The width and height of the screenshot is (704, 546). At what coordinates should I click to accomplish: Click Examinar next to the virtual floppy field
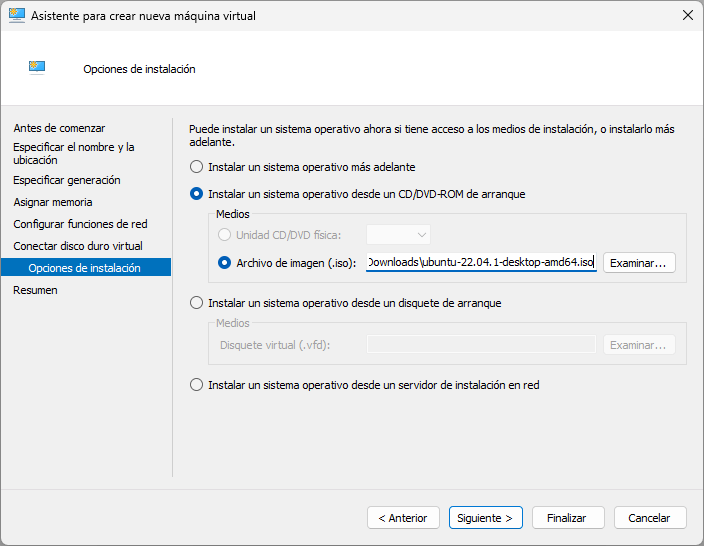point(639,345)
